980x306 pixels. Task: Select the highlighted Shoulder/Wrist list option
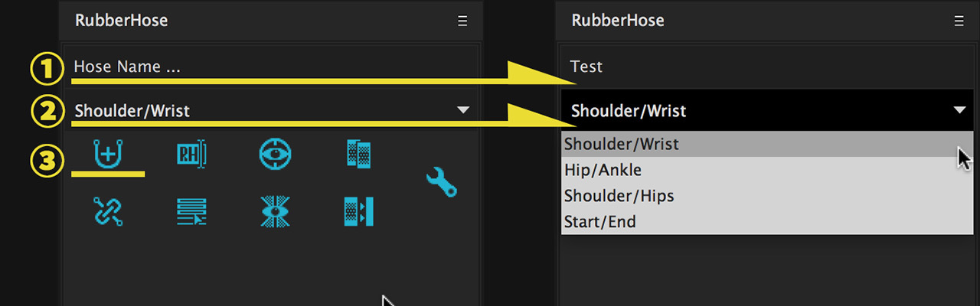[x=758, y=144]
